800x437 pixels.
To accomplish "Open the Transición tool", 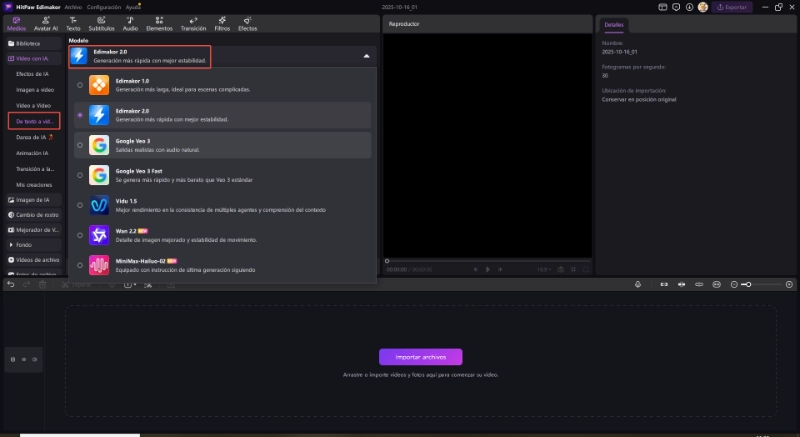I will tap(193, 24).
